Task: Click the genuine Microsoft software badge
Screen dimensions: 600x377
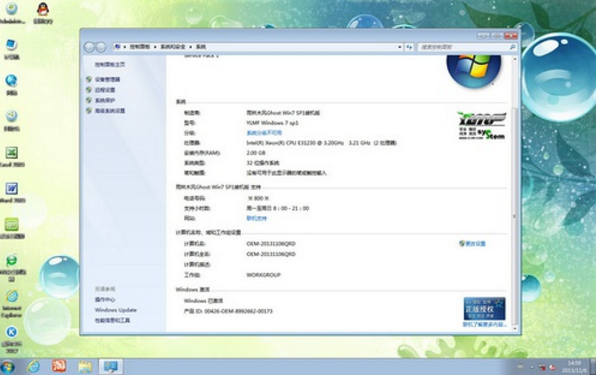Action: (x=484, y=308)
